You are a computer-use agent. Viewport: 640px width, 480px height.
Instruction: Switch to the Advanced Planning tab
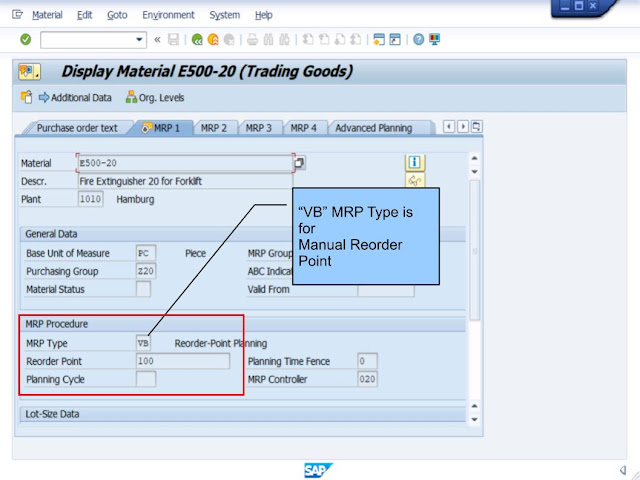(x=373, y=128)
